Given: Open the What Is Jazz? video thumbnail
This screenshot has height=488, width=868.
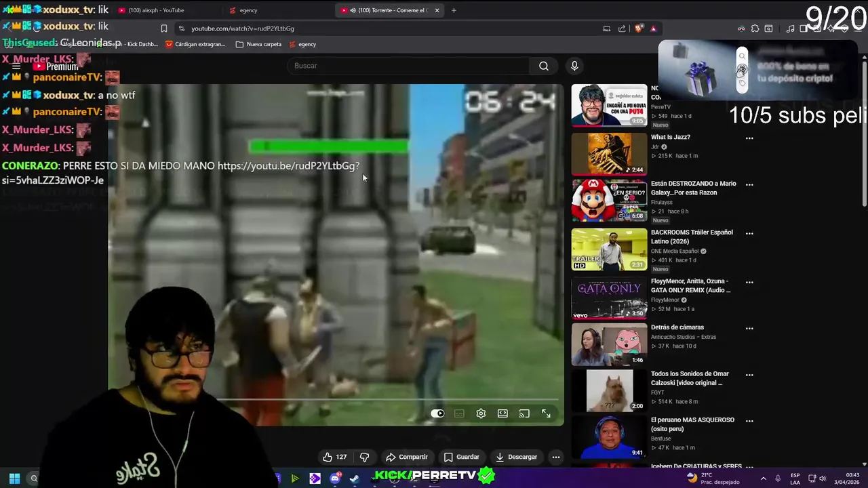Looking at the screenshot, I should (x=609, y=154).
